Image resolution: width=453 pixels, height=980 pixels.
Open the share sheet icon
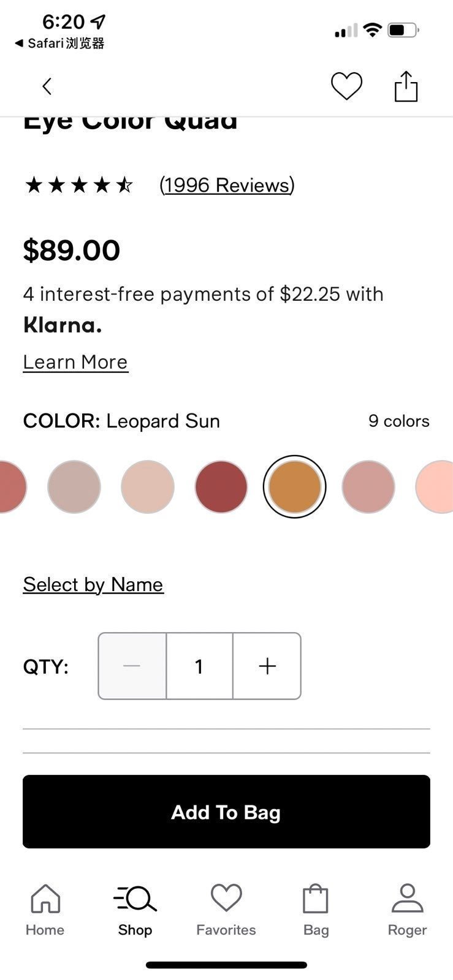406,86
